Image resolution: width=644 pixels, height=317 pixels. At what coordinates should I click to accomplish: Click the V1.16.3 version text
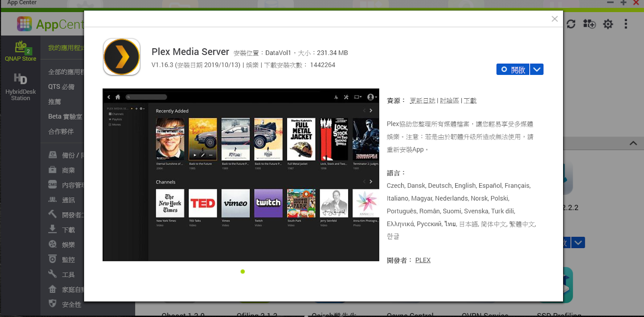pyautogui.click(x=162, y=65)
